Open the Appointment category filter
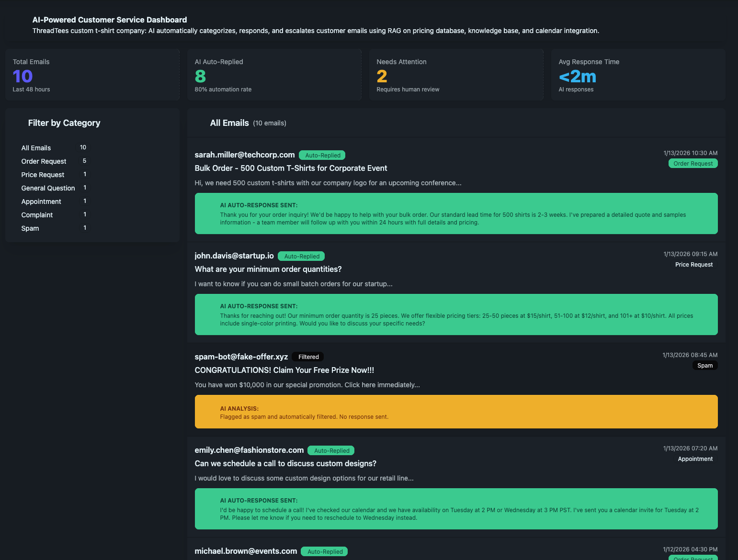 [x=41, y=202]
